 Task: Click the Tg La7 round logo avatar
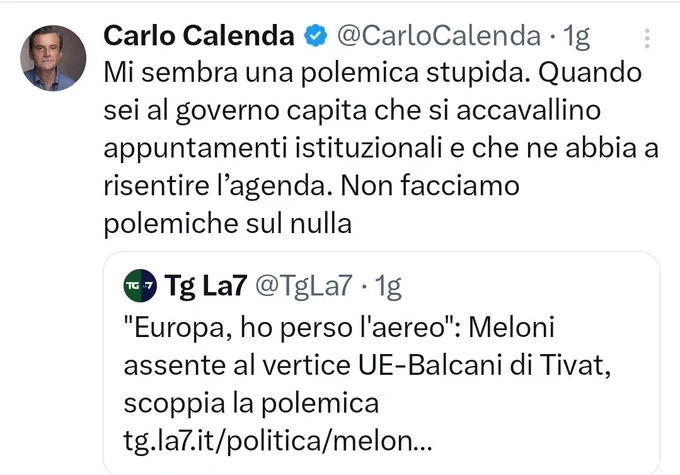tap(140, 285)
